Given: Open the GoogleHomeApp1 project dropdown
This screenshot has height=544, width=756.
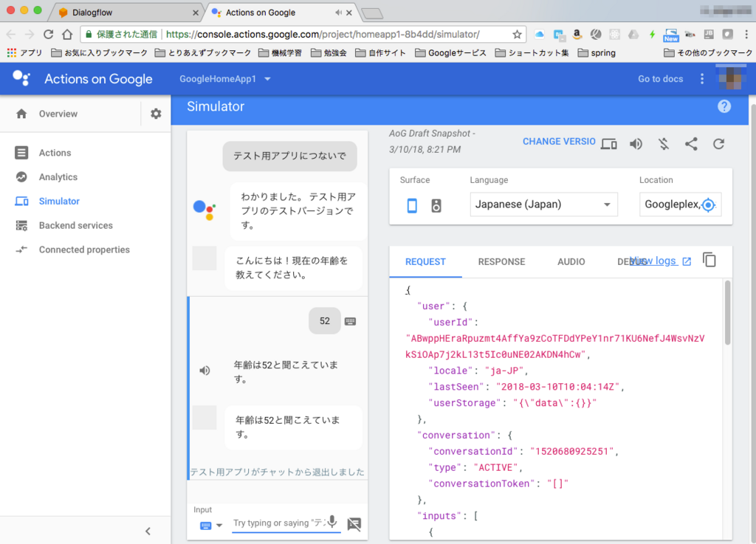Looking at the screenshot, I should click(x=224, y=79).
